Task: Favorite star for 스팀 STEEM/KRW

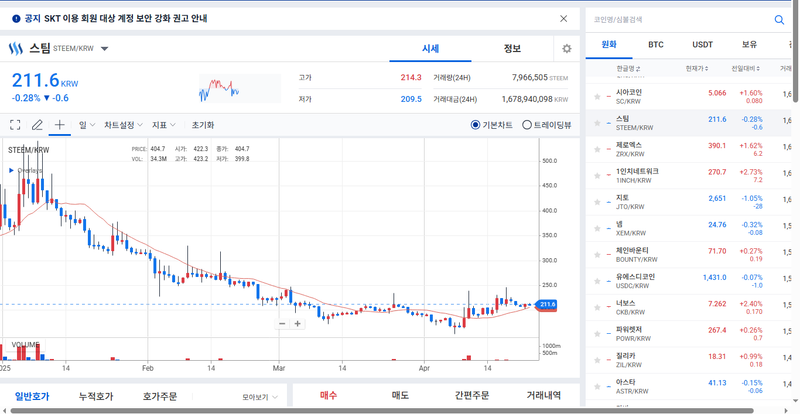Action: 597,123
